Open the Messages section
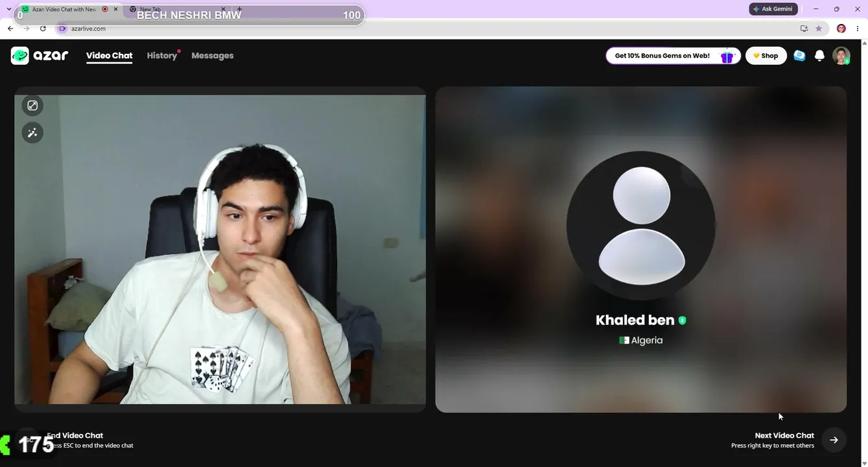868x467 pixels. tap(213, 56)
